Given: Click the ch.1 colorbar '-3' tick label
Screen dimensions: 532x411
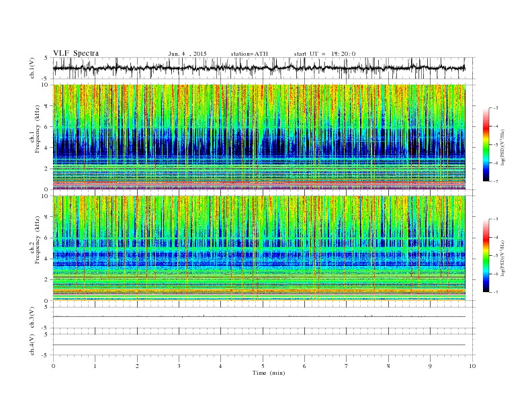Looking at the screenshot, I should pos(495,108).
